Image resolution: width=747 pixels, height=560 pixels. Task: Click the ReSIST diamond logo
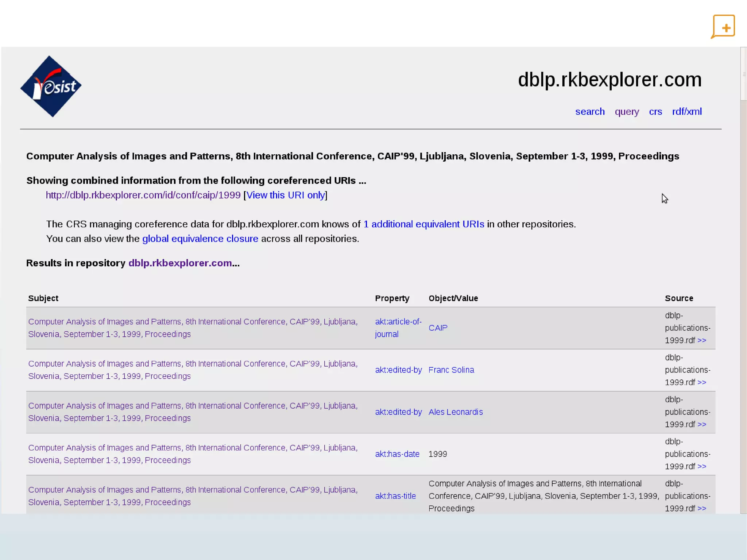(x=51, y=86)
